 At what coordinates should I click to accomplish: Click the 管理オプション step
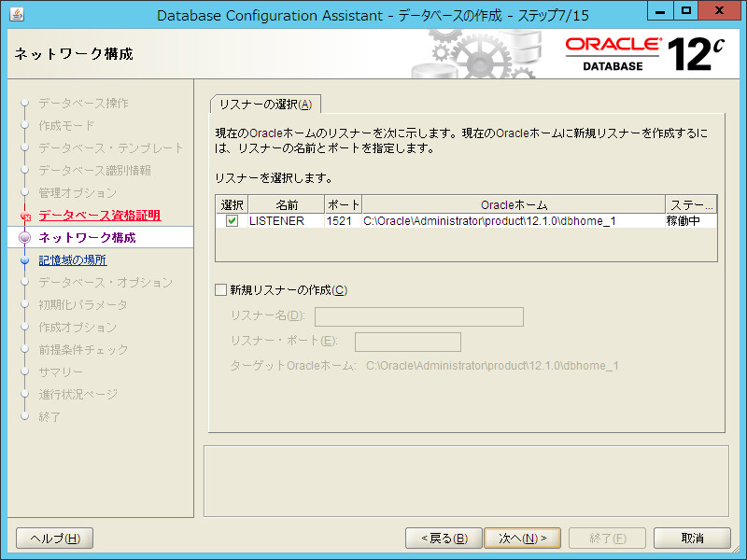click(78, 193)
